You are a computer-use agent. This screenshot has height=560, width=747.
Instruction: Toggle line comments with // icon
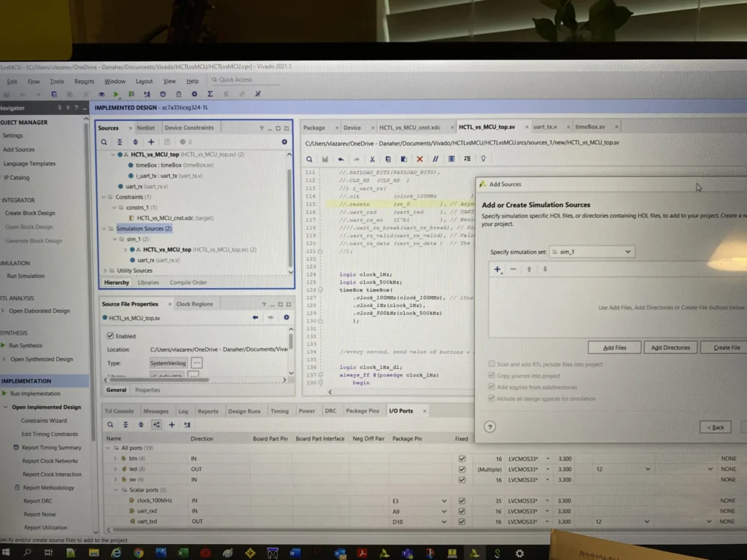pyautogui.click(x=436, y=159)
